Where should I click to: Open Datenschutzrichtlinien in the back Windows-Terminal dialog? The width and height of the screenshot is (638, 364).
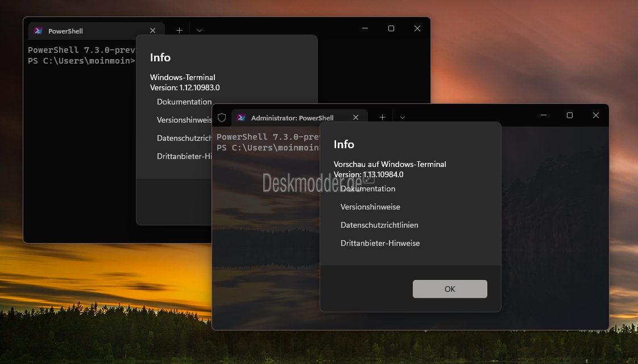pyautogui.click(x=184, y=138)
